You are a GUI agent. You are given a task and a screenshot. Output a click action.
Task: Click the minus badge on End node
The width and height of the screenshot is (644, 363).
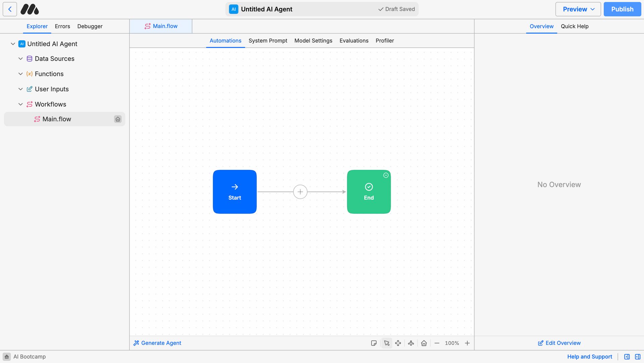coord(386,175)
